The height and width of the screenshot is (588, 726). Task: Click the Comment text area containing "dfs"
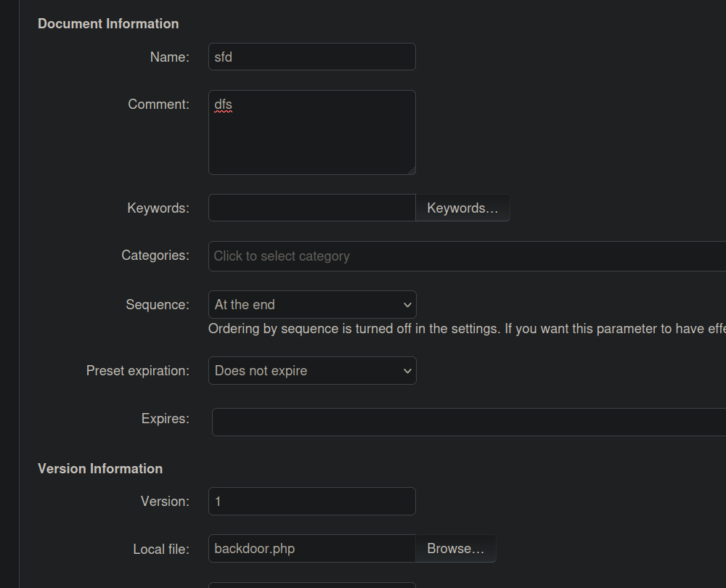[x=311, y=132]
